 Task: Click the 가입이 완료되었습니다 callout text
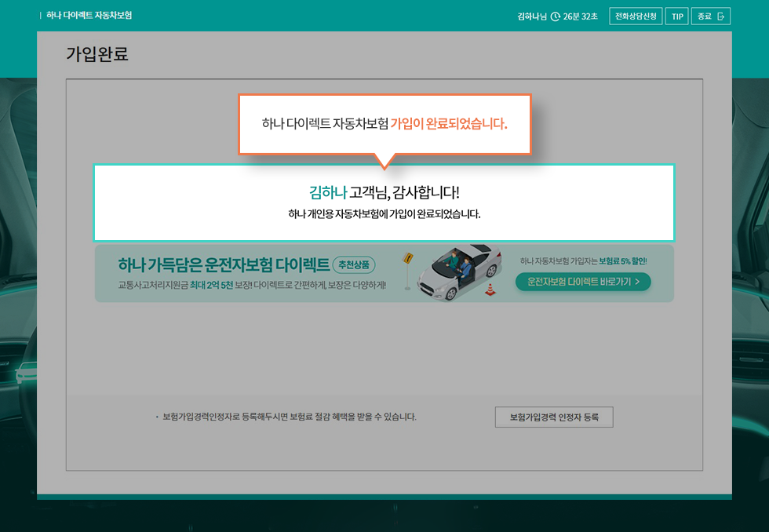449,123
